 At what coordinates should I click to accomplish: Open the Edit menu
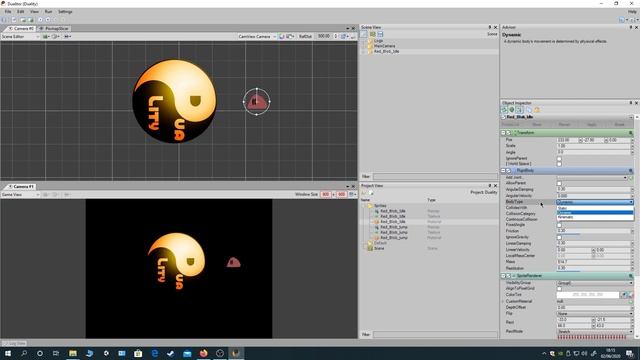click(20, 12)
